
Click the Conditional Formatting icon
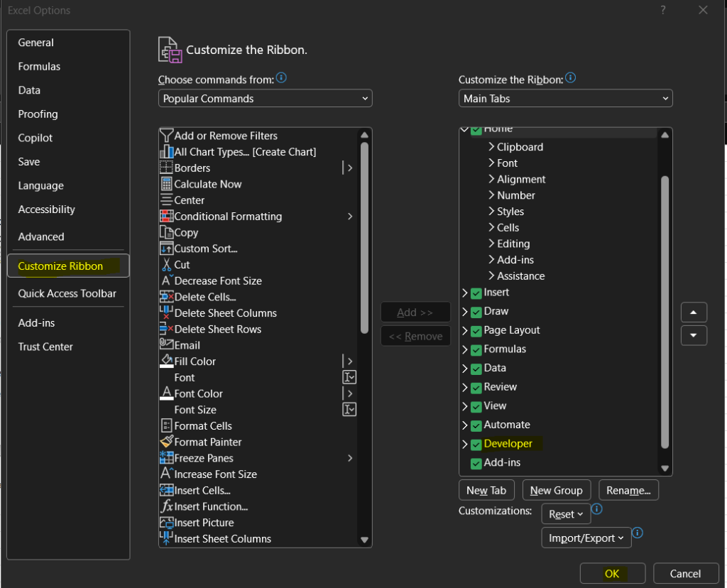pos(166,216)
